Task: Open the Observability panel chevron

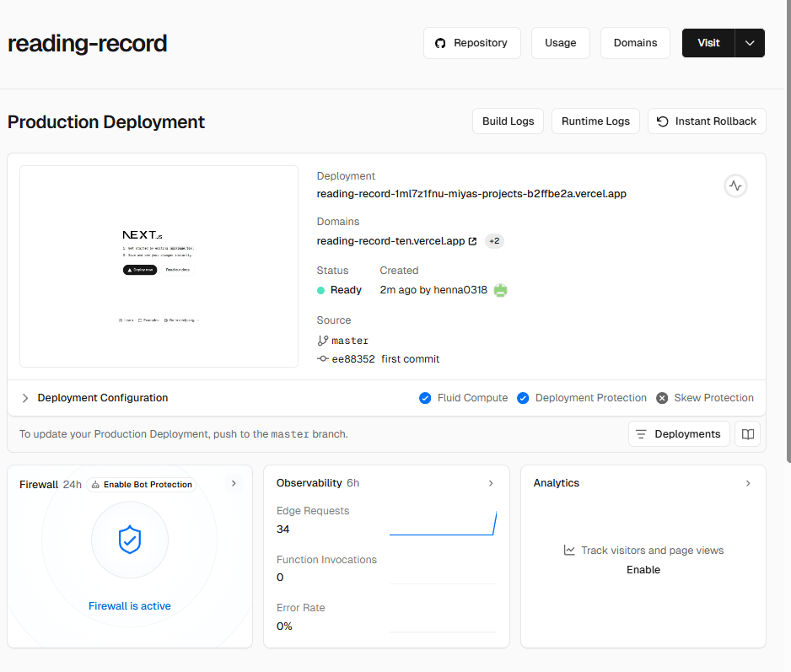Action: click(491, 483)
